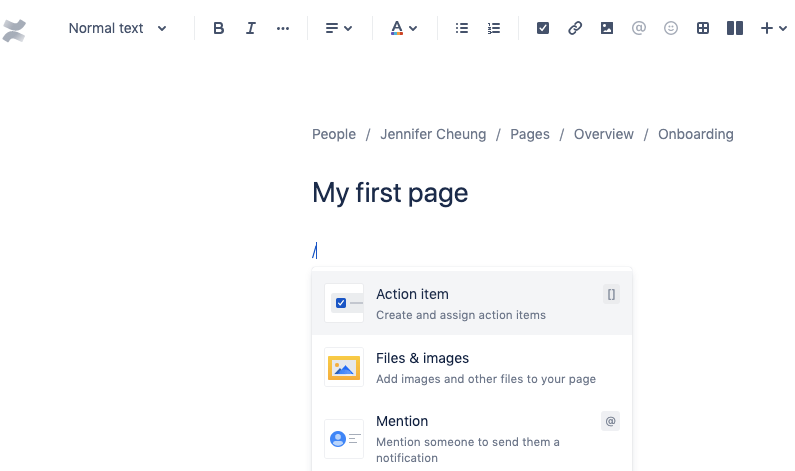Click the My first page title
This screenshot has height=471, width=795.
390,192
